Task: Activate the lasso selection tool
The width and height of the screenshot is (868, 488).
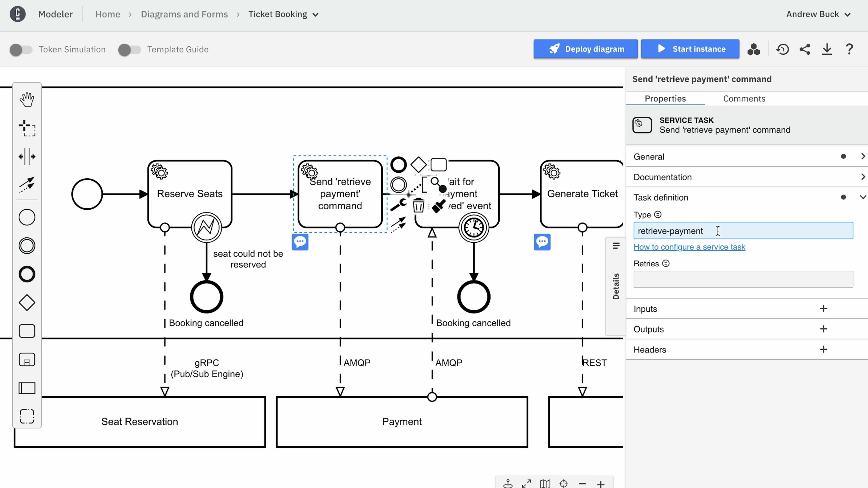Action: point(27,128)
